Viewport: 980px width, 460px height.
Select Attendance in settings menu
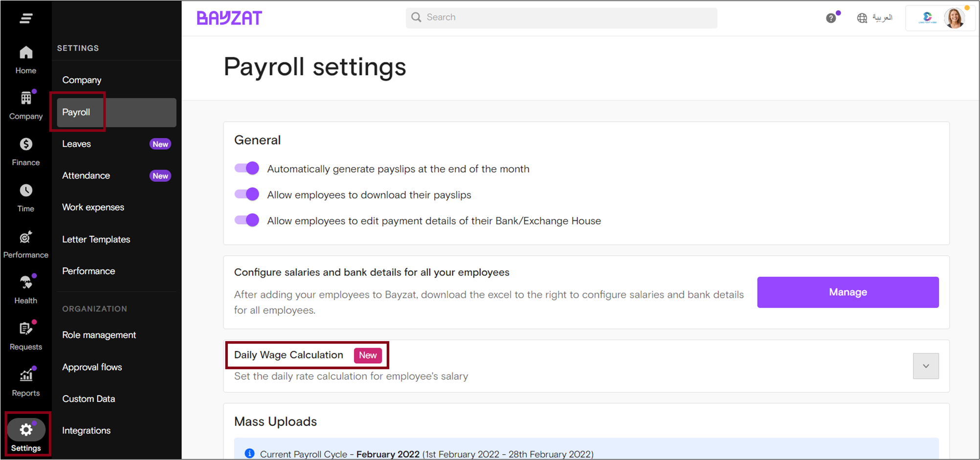pos(86,175)
